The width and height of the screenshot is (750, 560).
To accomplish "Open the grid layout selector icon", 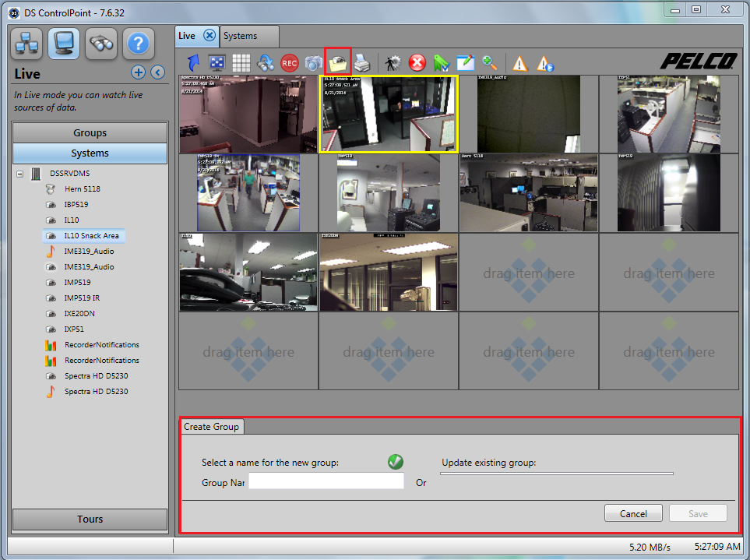I will (241, 63).
